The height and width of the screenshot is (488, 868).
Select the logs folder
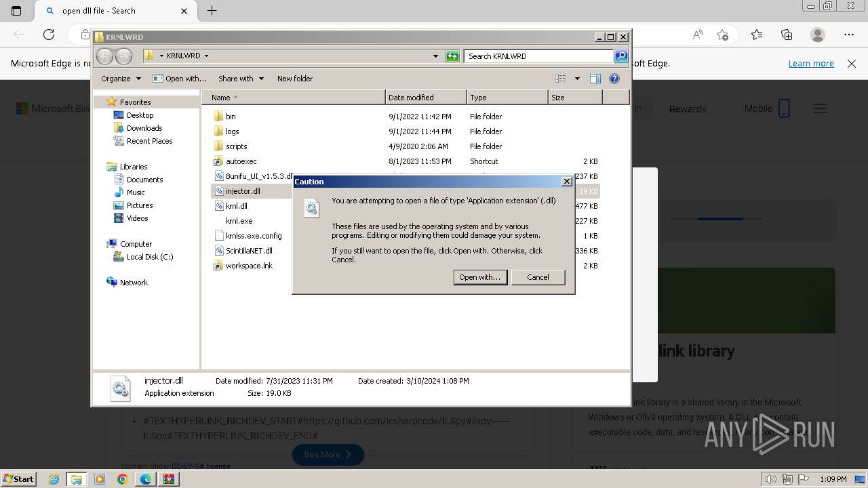[232, 131]
